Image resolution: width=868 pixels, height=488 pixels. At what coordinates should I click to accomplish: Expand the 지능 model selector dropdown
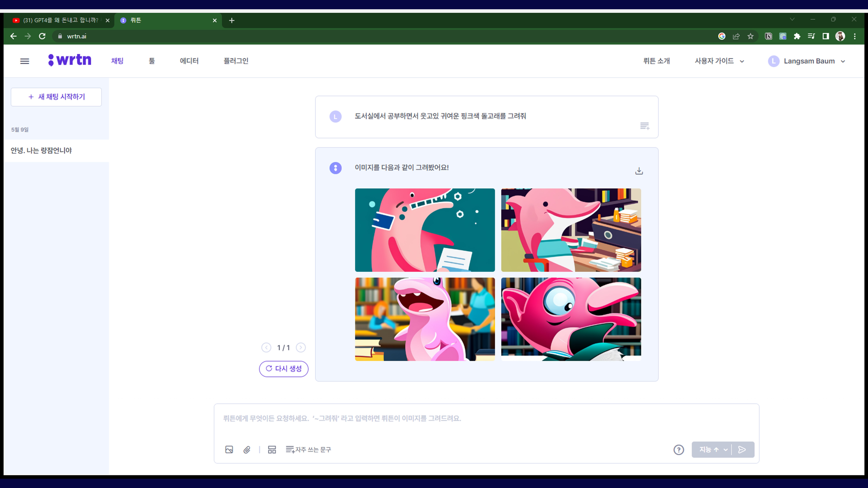[712, 450]
